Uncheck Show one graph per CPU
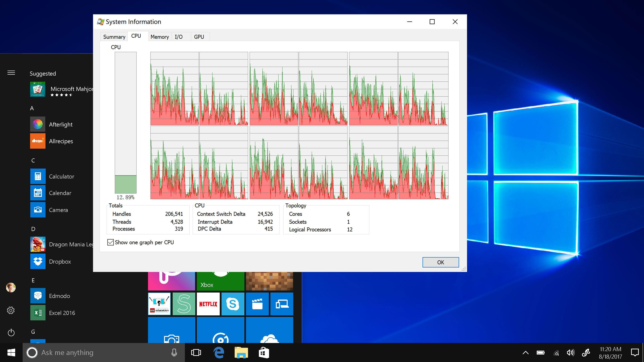Viewport: 644px width, 362px height. pos(110,242)
